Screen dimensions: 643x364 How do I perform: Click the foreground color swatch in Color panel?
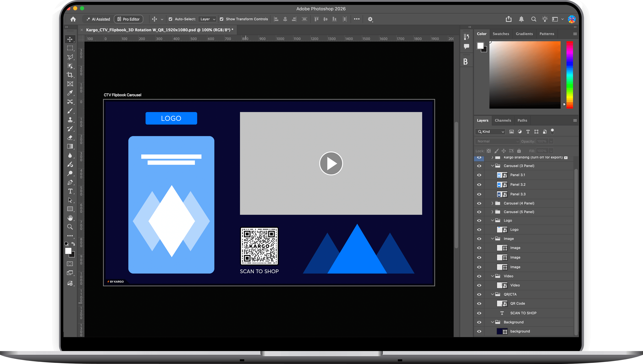[x=480, y=46]
